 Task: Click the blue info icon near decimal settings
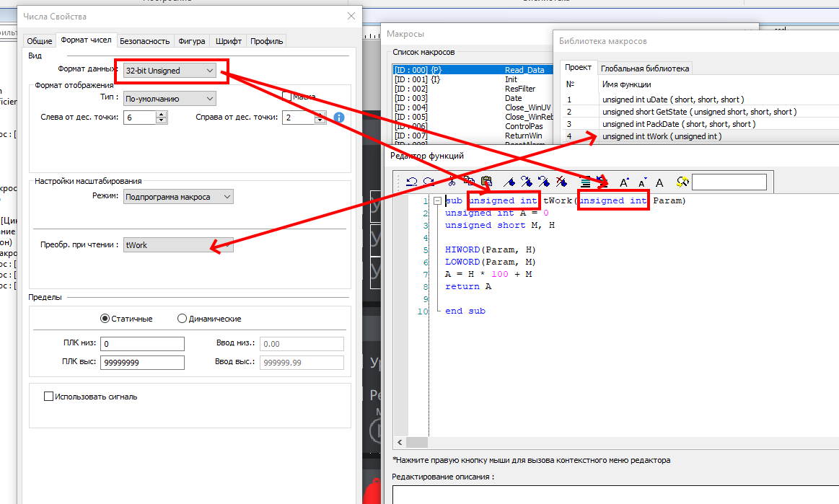click(339, 118)
